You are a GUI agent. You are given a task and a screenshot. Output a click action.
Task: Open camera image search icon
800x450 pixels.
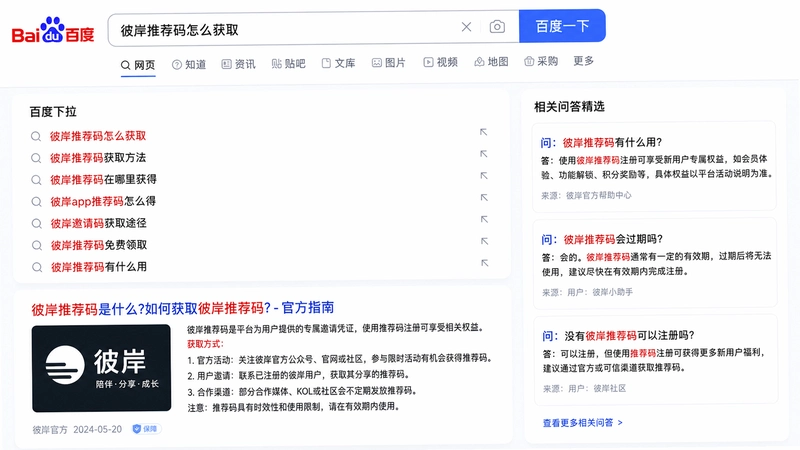pos(497,27)
